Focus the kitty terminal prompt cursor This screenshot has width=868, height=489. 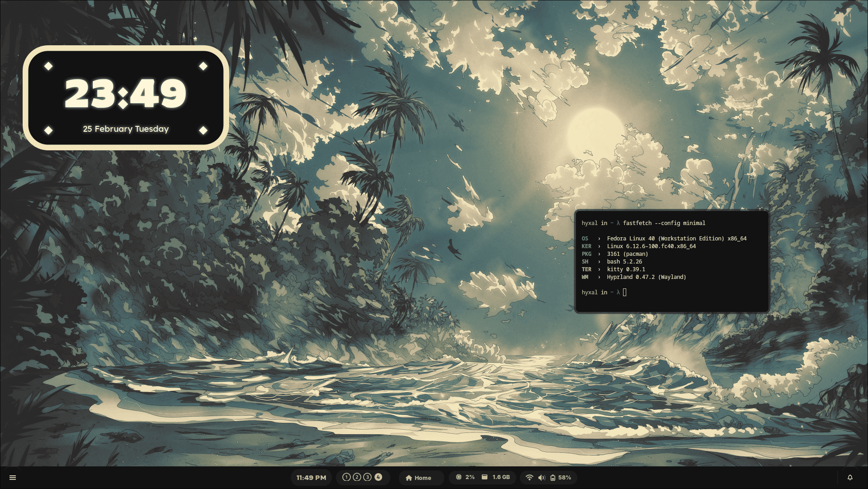click(625, 292)
